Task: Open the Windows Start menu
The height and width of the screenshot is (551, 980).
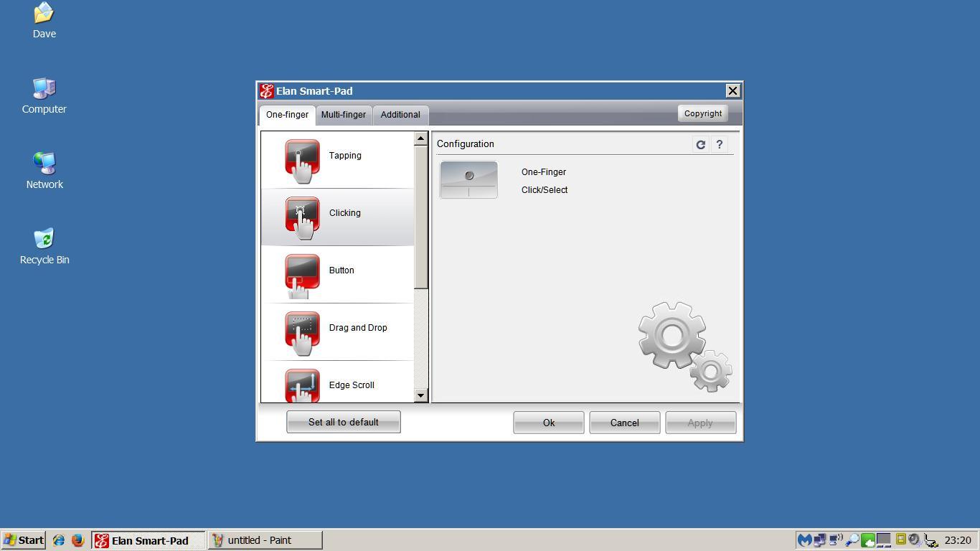Action: click(24, 540)
